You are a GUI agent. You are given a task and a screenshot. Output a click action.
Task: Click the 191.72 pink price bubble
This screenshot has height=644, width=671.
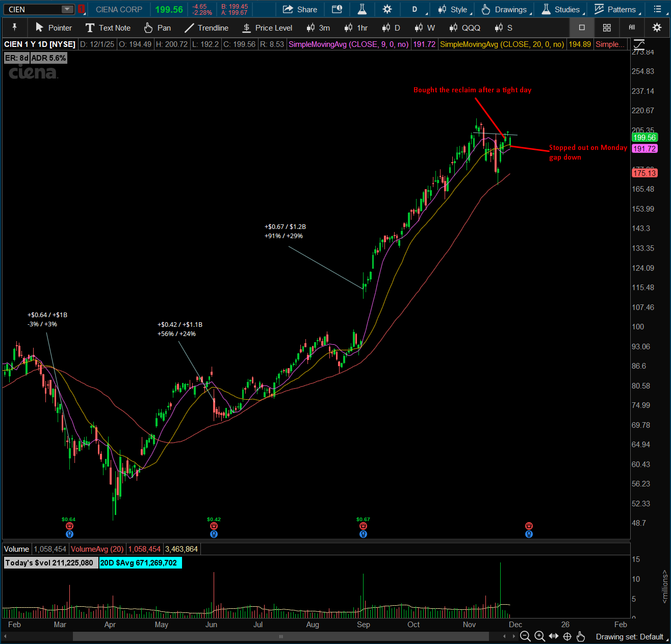(644, 149)
